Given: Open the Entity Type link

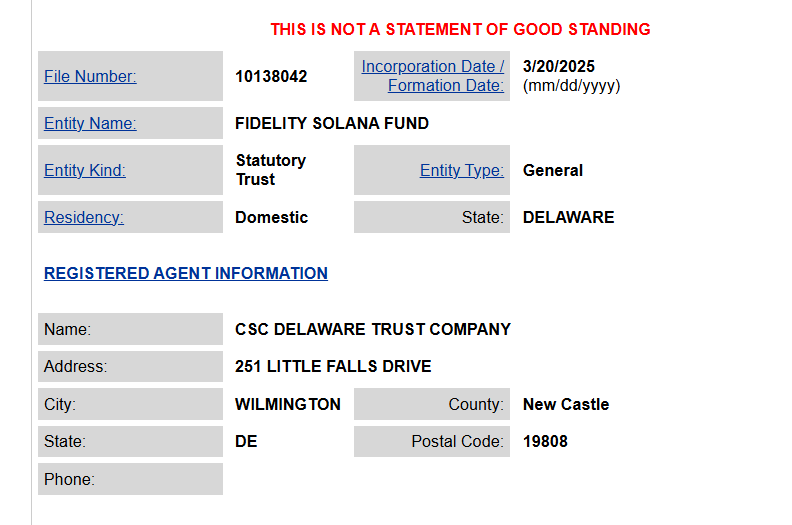Looking at the screenshot, I should 461,170.
